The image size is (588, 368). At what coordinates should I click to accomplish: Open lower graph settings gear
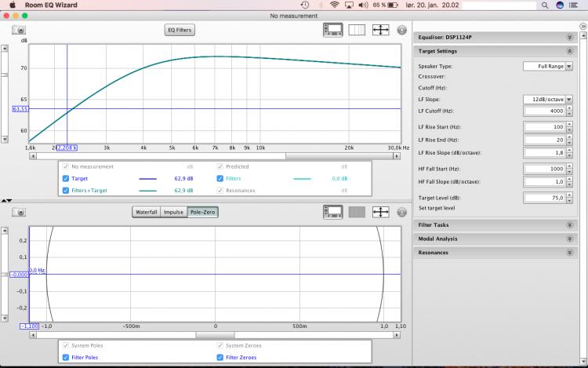coord(401,213)
